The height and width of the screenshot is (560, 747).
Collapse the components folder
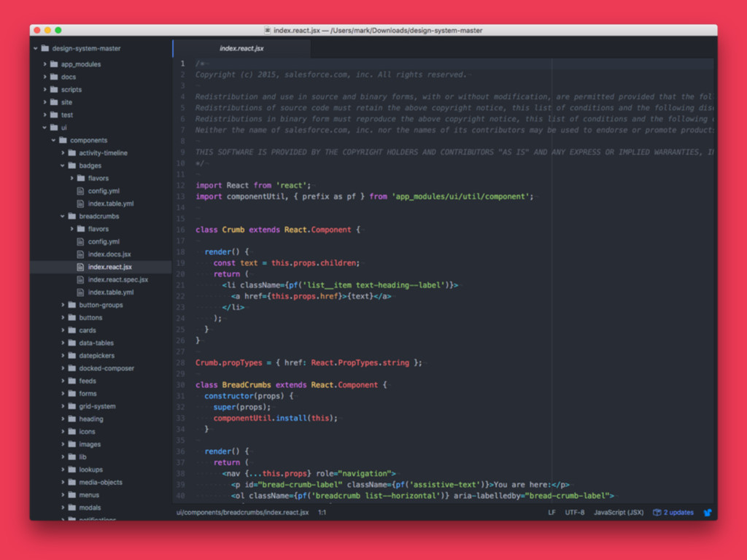point(53,140)
